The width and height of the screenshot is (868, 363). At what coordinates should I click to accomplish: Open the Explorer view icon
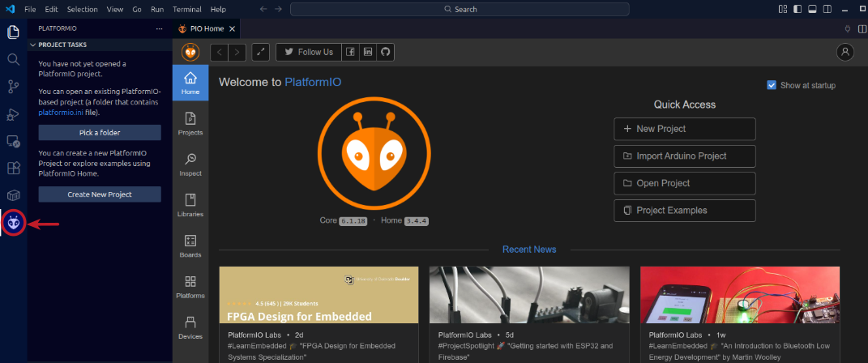[13, 32]
